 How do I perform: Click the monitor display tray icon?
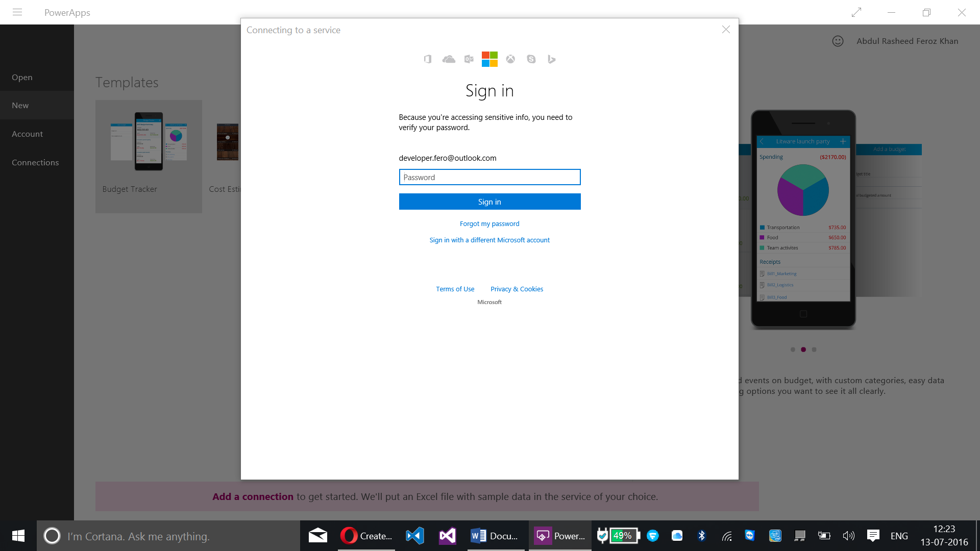tap(800, 536)
